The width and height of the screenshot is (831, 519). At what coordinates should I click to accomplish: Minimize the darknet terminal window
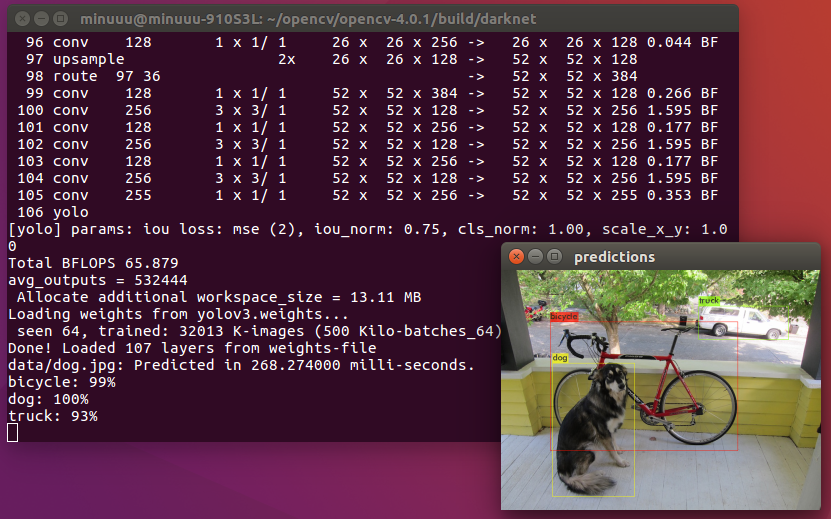tap(41, 19)
